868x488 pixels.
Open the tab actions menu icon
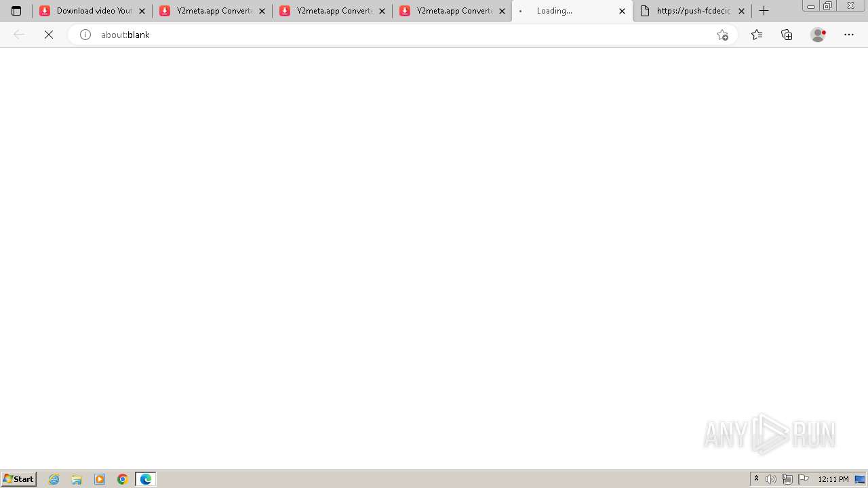(x=16, y=11)
